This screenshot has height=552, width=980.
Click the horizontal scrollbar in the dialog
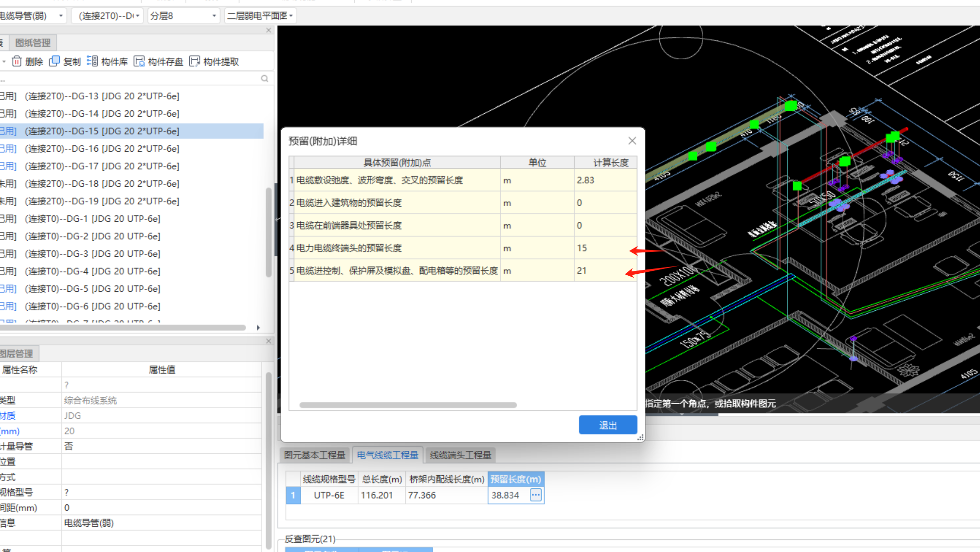tap(408, 405)
